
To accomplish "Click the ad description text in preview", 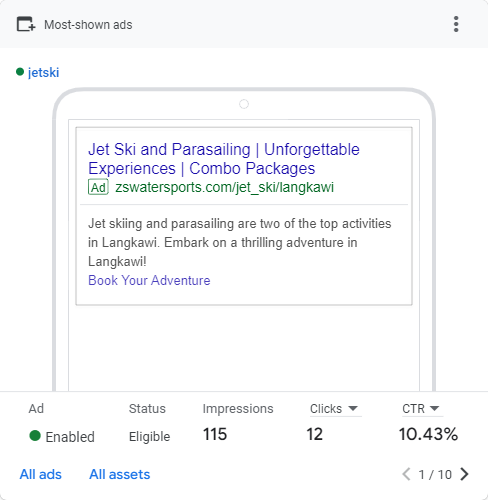I will pos(240,242).
